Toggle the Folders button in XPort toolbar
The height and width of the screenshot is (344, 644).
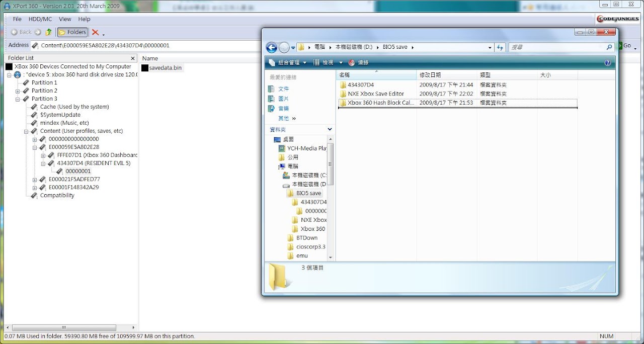click(x=72, y=32)
